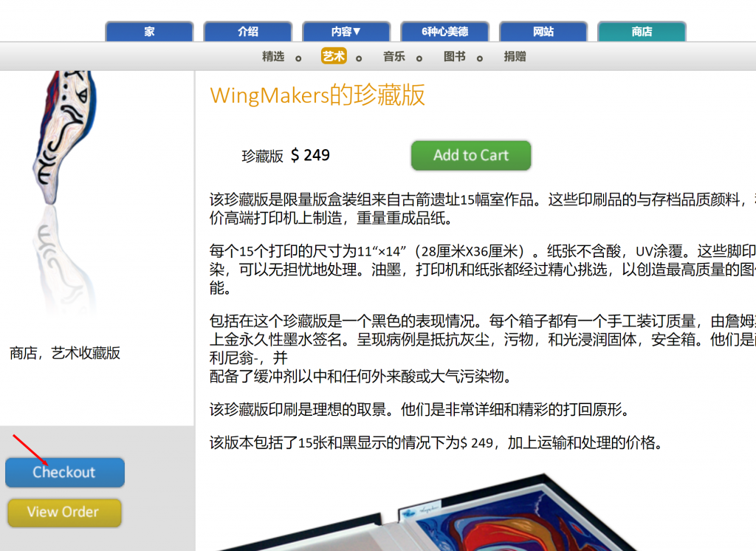Click the blue Checkout button
This screenshot has height=551, width=756.
[x=65, y=473]
